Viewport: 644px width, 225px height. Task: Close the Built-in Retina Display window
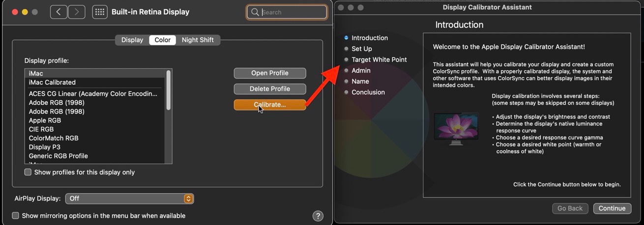pyautogui.click(x=15, y=12)
